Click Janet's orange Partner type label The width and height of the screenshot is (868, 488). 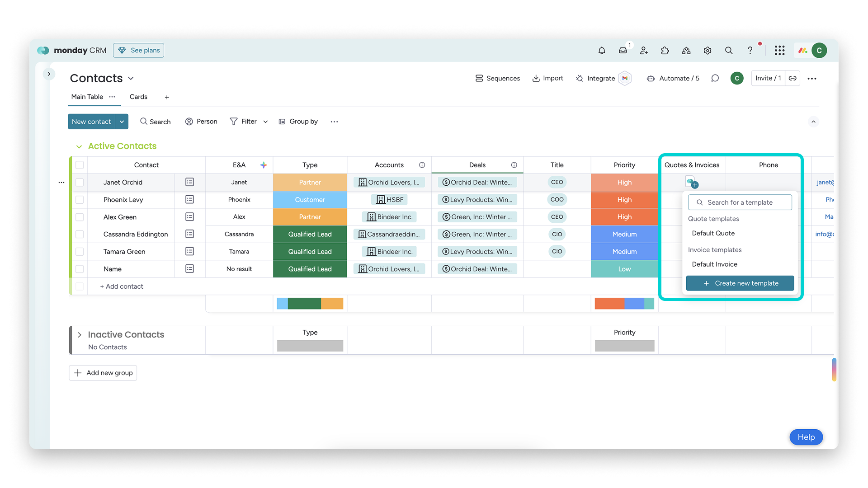310,182
